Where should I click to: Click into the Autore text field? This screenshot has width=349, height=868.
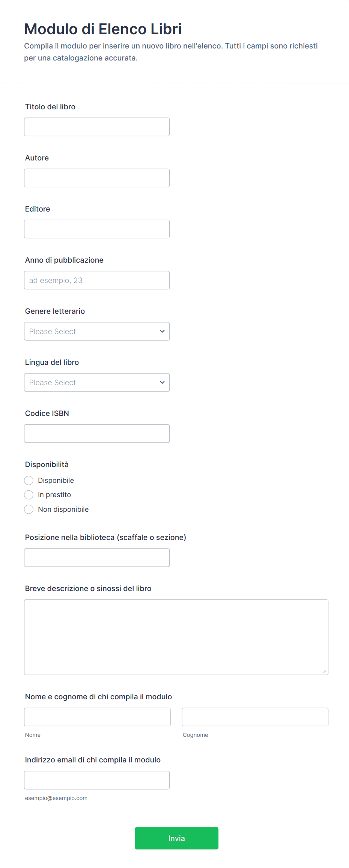point(97,178)
